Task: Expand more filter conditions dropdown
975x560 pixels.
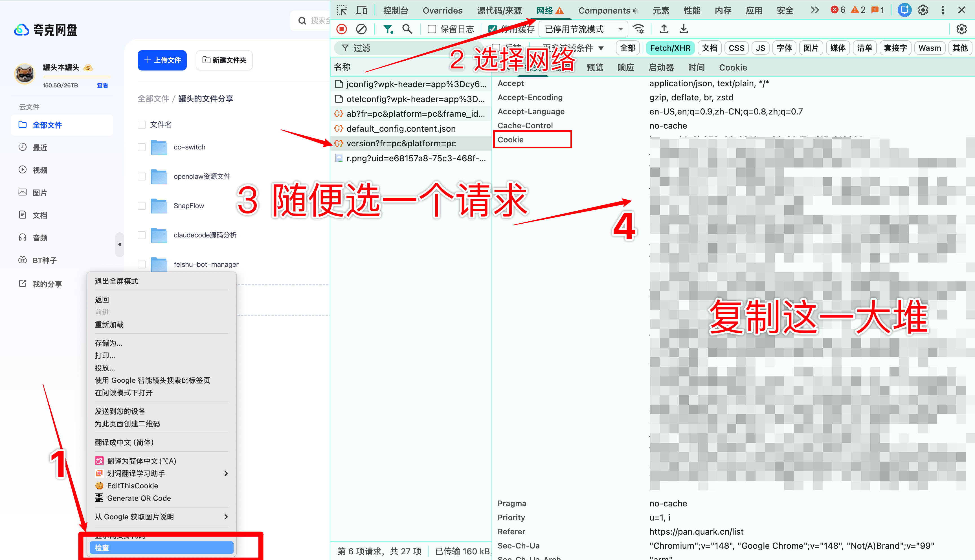Action: pos(573,48)
